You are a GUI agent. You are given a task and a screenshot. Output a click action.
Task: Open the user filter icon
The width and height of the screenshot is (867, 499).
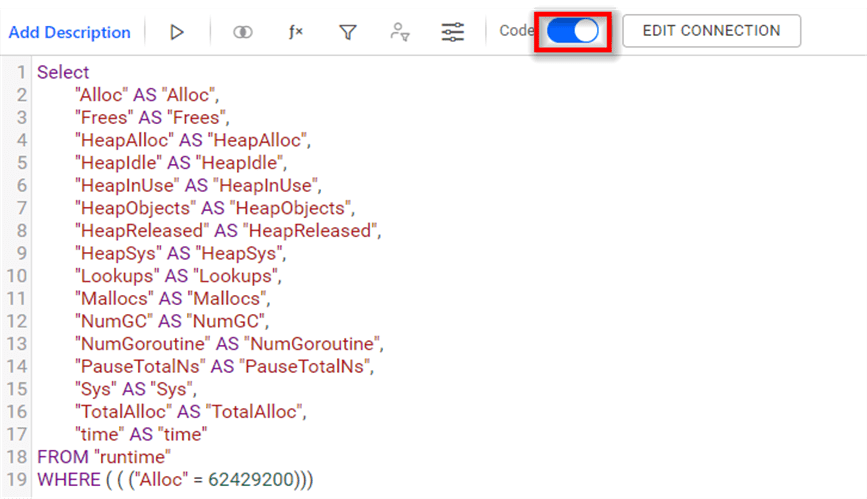click(x=400, y=32)
